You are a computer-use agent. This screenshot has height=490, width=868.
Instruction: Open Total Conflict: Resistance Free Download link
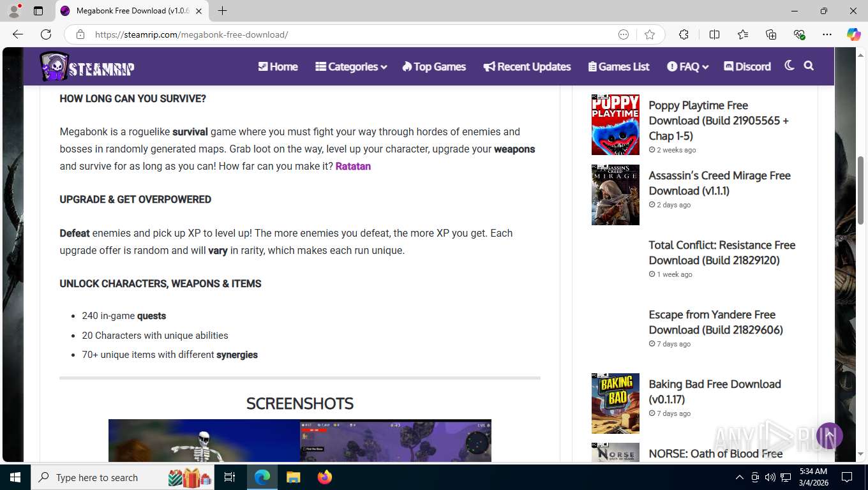[722, 253]
